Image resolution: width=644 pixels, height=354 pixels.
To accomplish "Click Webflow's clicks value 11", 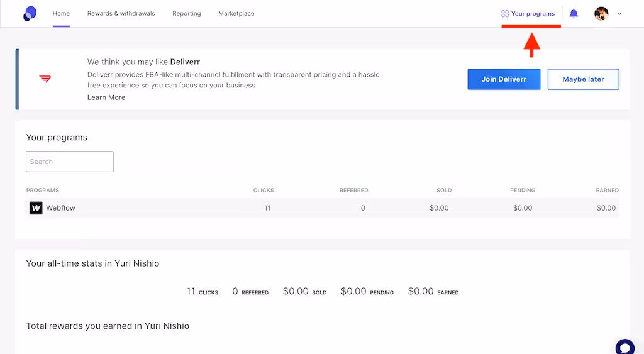I will (268, 207).
